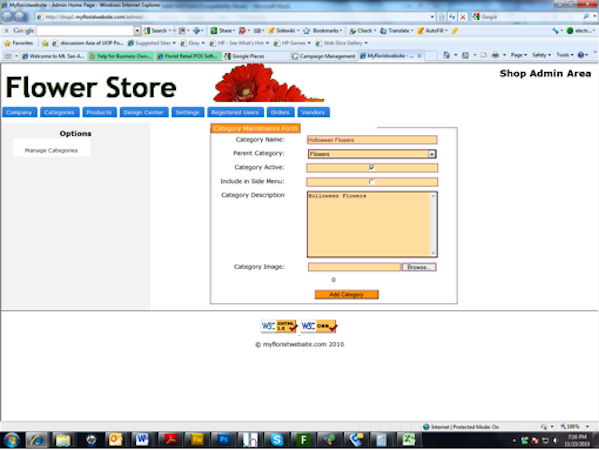The width and height of the screenshot is (599, 450).
Task: Click the Refresh icon beside address bar
Action: pos(452,17)
